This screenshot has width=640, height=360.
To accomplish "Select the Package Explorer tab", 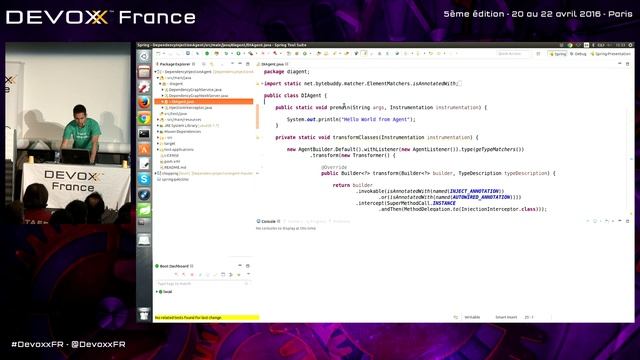I will pyautogui.click(x=176, y=64).
